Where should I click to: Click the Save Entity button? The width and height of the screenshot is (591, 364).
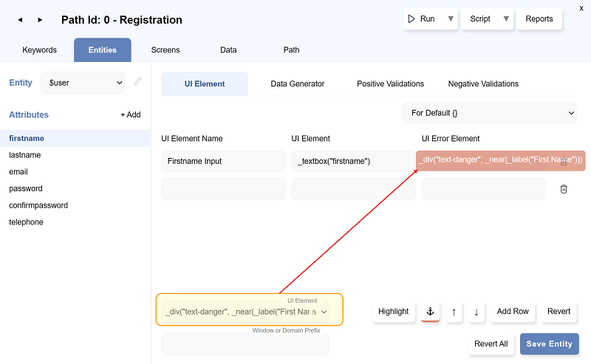click(x=549, y=344)
